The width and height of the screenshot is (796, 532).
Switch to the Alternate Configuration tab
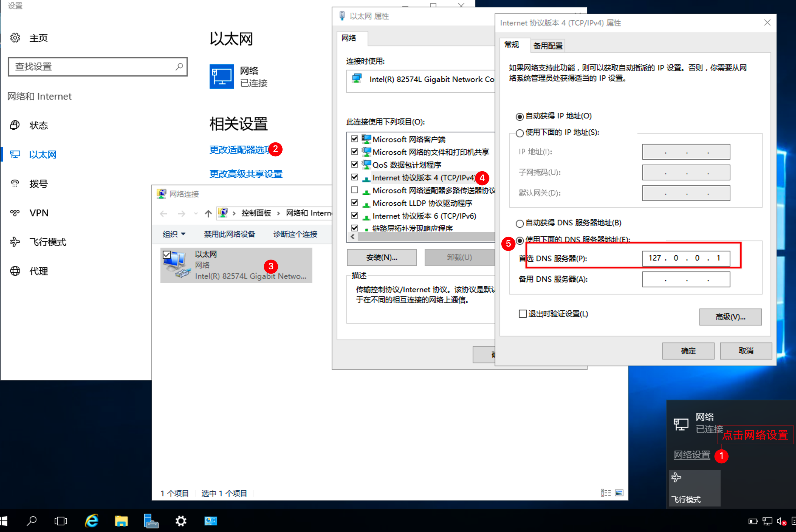pos(547,46)
